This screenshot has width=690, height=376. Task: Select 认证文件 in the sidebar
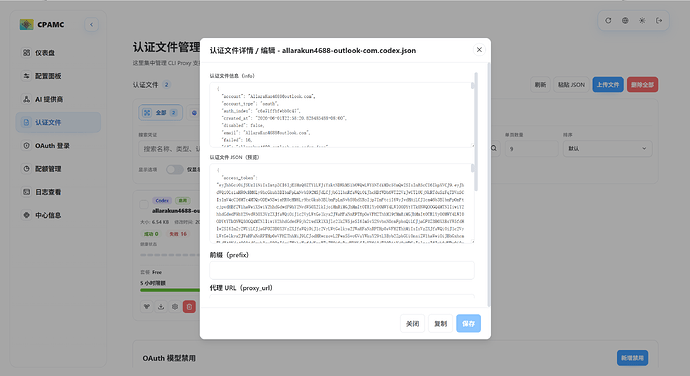[x=58, y=122]
